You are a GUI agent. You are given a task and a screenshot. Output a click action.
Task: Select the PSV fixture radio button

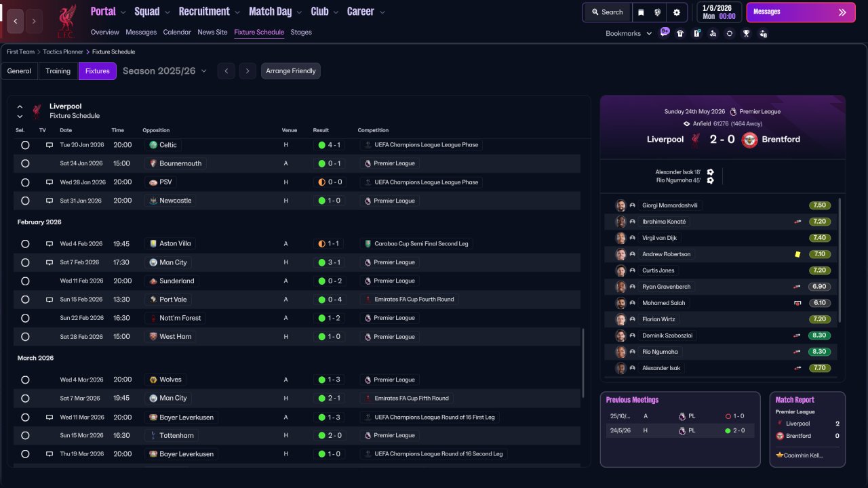(x=25, y=182)
